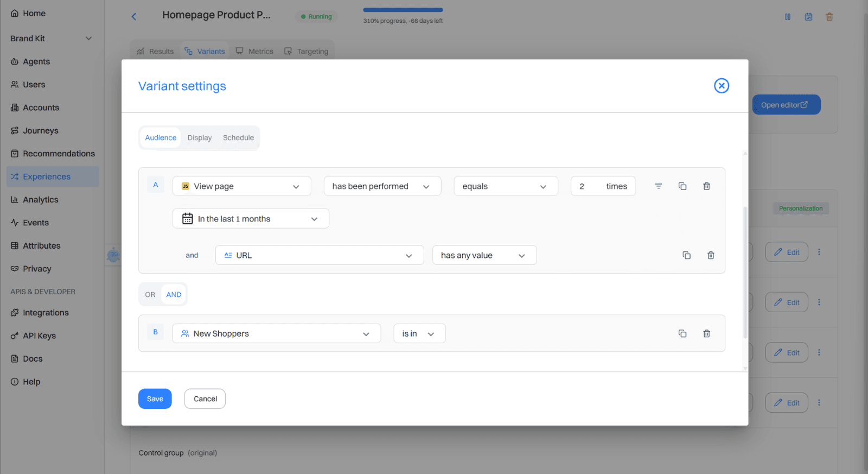This screenshot has width=868, height=474.
Task: Click the filter icon in condition A row
Action: (x=658, y=186)
